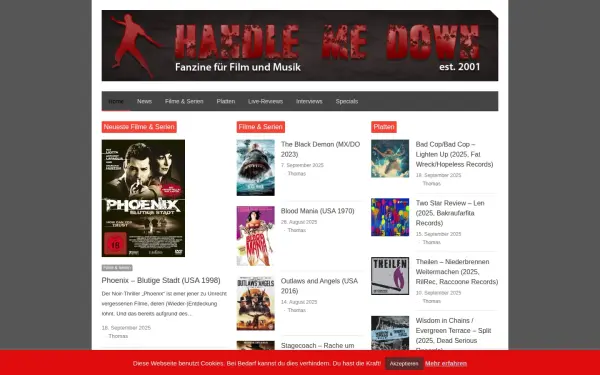This screenshot has width=600, height=375.
Task: Click the red Filme & Serien section heading
Action: [x=261, y=127]
